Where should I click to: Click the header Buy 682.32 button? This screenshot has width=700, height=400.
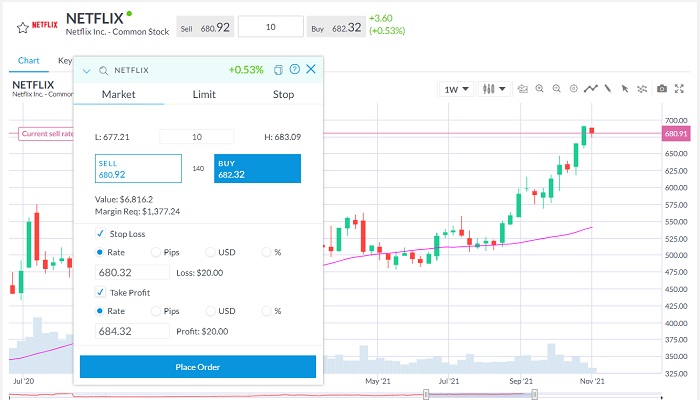(x=336, y=28)
